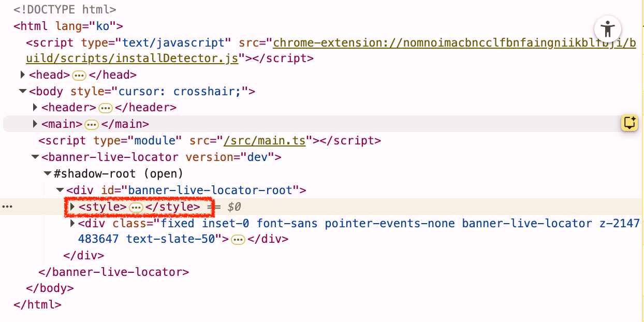Screen dimensions: 644x322
Task: Collapse the banner-live-locator element
Action: [x=35, y=157]
